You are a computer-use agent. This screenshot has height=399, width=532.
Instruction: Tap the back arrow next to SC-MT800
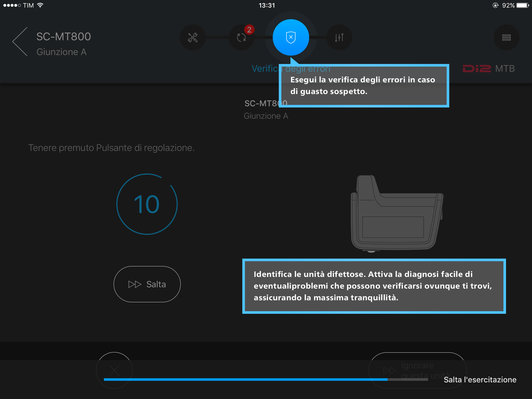20,42
